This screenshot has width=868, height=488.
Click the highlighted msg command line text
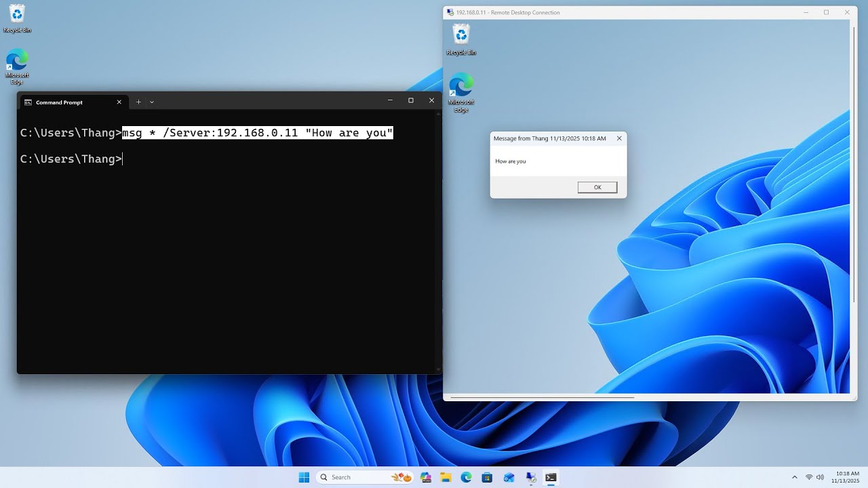point(258,133)
